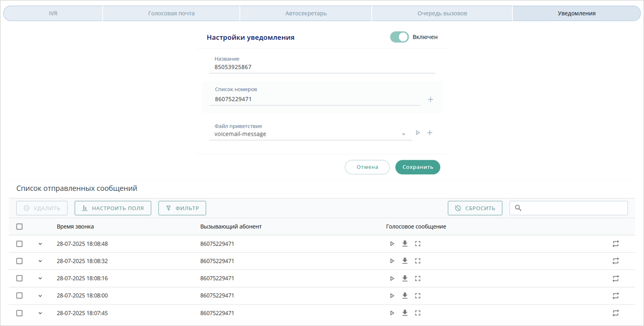Add a new greeting file
This screenshot has height=326, width=644.
click(430, 133)
